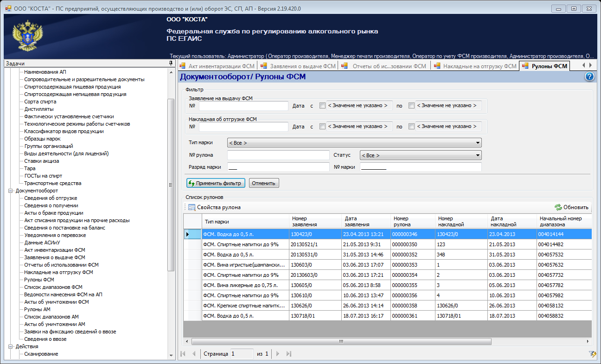Open Ставки акциза tree item

(x=42, y=161)
